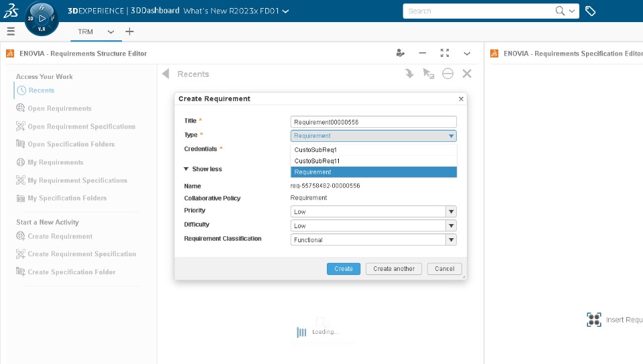Click the My Requirements globe icon

pyautogui.click(x=21, y=162)
